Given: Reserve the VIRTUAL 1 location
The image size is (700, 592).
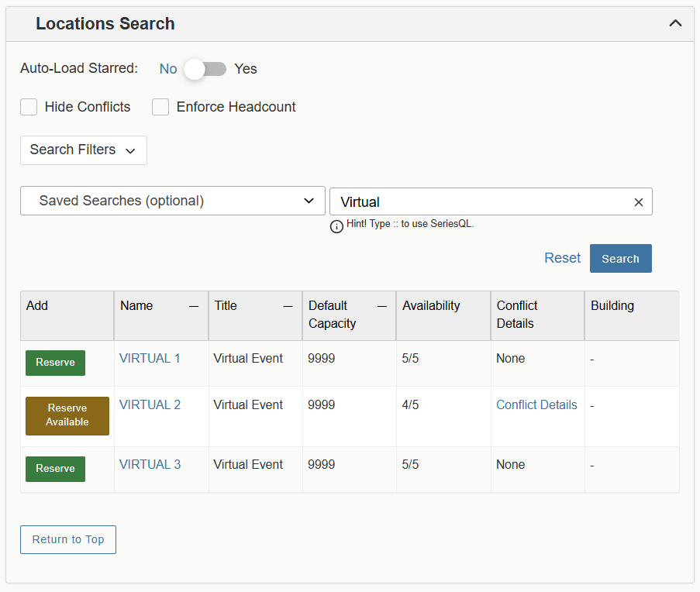Looking at the screenshot, I should click(x=55, y=363).
